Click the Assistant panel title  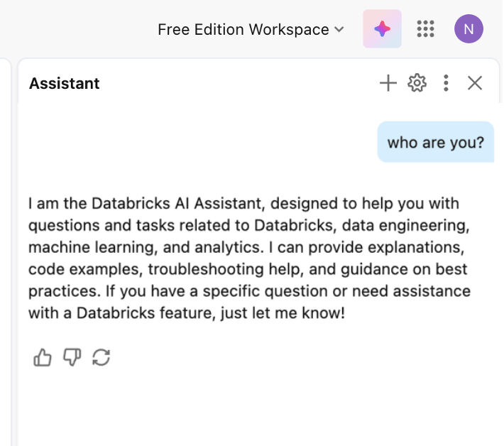pos(65,84)
